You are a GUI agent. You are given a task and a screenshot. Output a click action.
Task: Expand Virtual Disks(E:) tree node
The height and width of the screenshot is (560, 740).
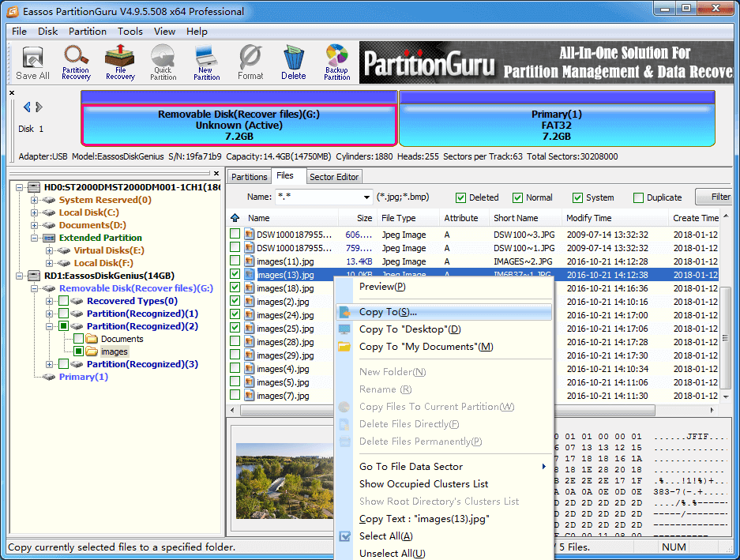pos(49,250)
